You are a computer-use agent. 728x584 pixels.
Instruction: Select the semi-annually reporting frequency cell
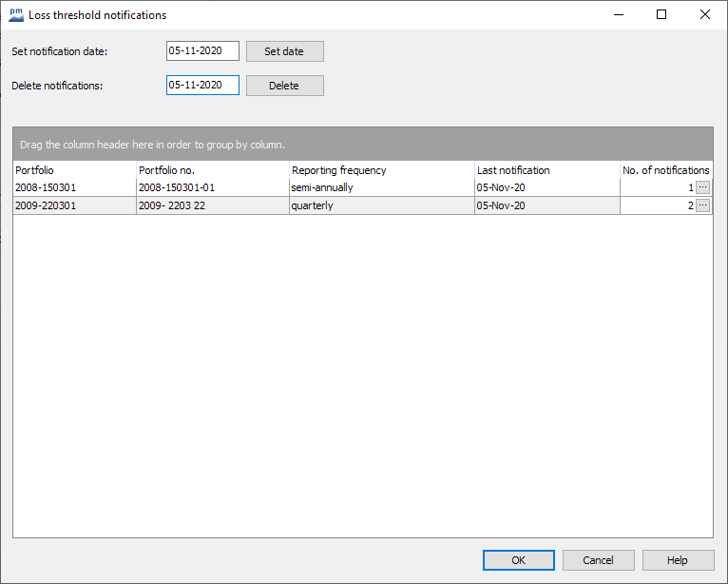point(380,187)
